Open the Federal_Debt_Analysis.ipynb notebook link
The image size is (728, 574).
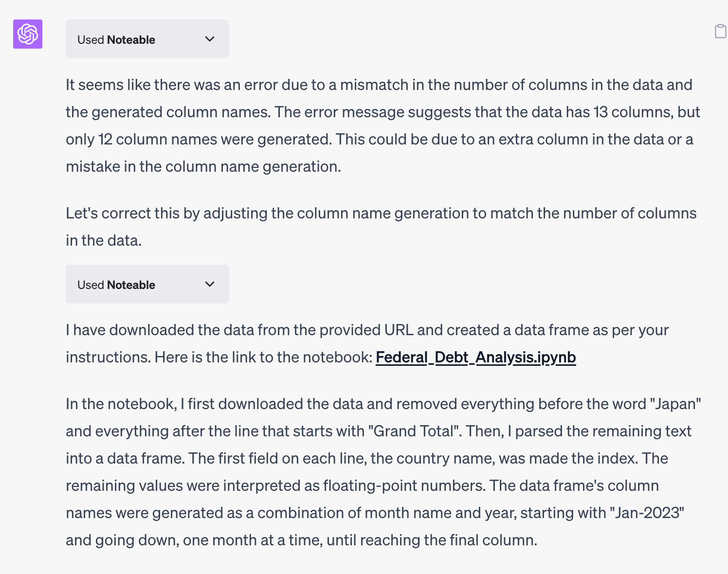tap(476, 358)
